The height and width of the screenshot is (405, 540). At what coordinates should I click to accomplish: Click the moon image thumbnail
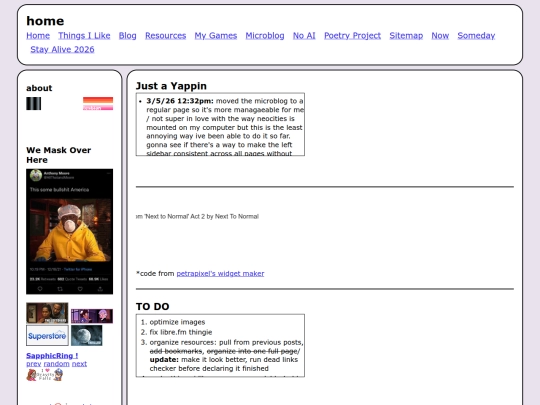coord(86,335)
